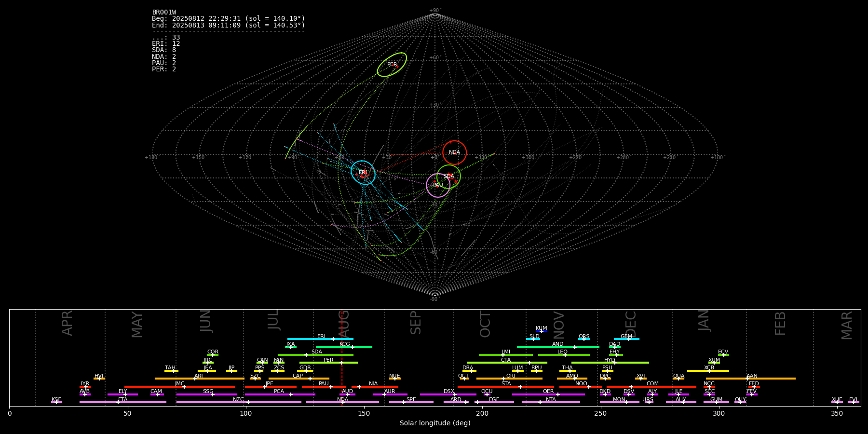868x434 pixels.
Task: Click the 'PER: 2' legend entry
Action: pyautogui.click(x=164, y=69)
